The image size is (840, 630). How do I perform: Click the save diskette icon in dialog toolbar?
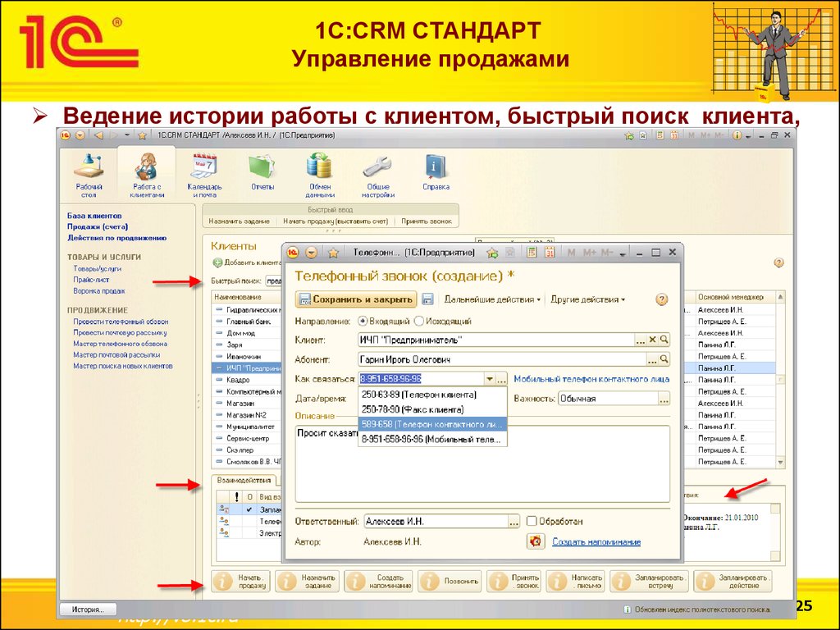pos(427,299)
